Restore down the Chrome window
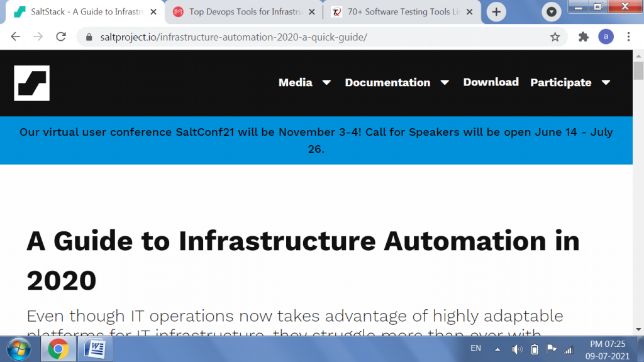The image size is (644, 362). click(x=598, y=6)
